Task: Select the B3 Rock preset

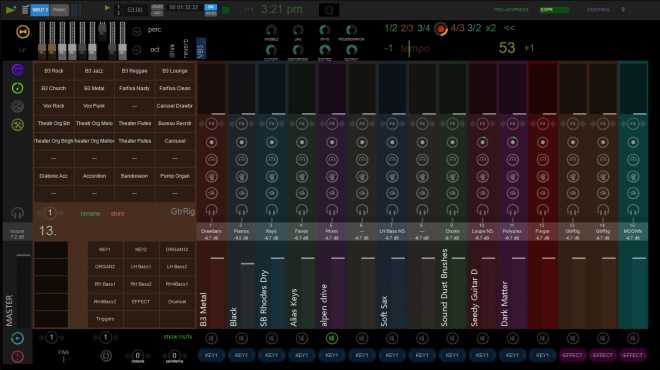Action: (53, 71)
